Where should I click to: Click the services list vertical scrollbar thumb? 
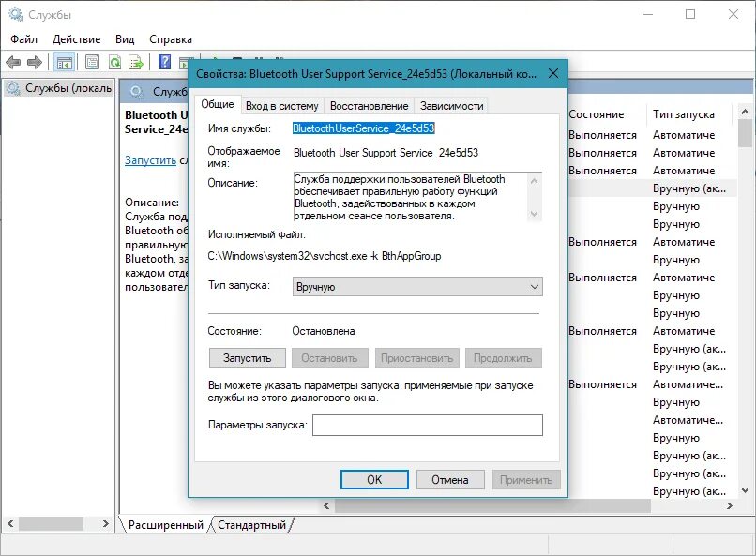(x=745, y=133)
